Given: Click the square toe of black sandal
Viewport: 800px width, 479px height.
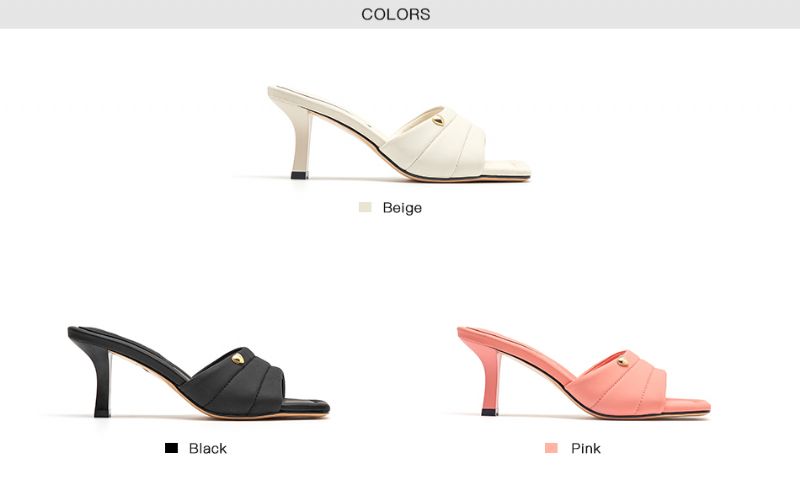Looking at the screenshot, I should tap(306, 407).
